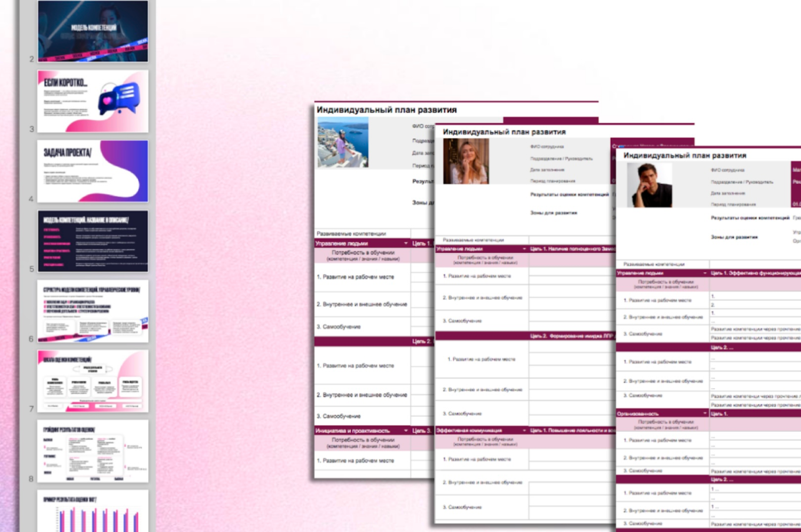Select slide 4 thumbnail 'Задача проекта'
The image size is (801, 532).
[x=92, y=171]
